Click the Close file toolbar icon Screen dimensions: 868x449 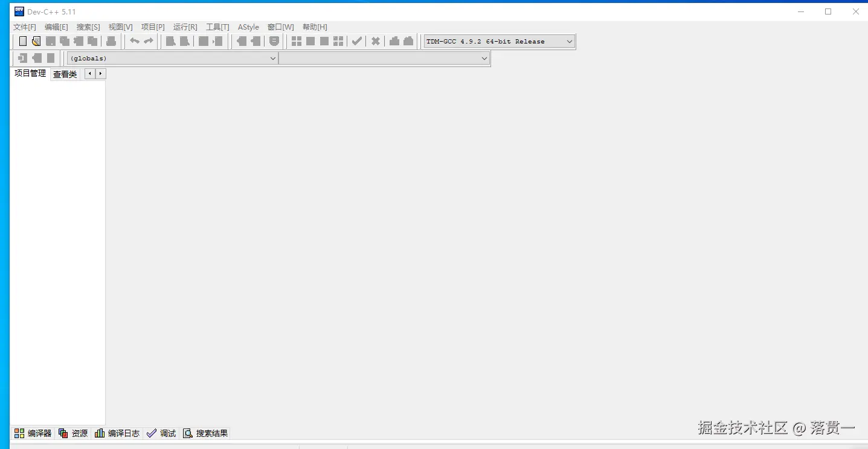coord(79,41)
